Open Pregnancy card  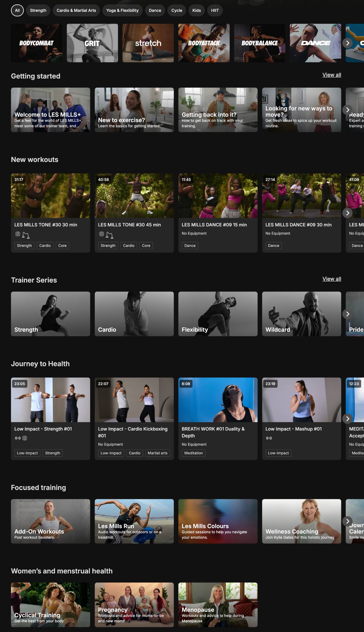[134, 605]
